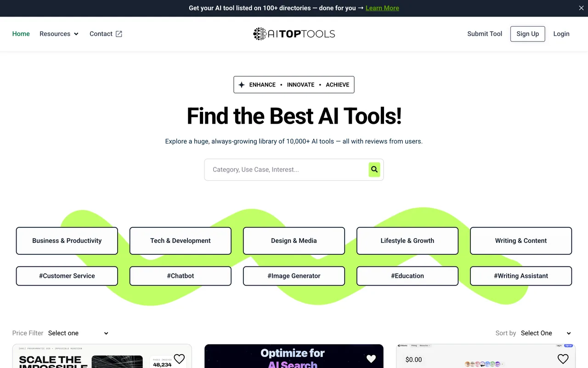This screenshot has width=588, height=368.
Task: Close the top announcement banner
Action: [581, 8]
